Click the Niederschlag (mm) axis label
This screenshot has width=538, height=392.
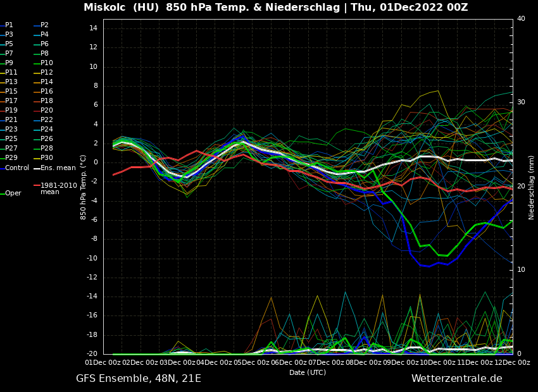click(532, 187)
